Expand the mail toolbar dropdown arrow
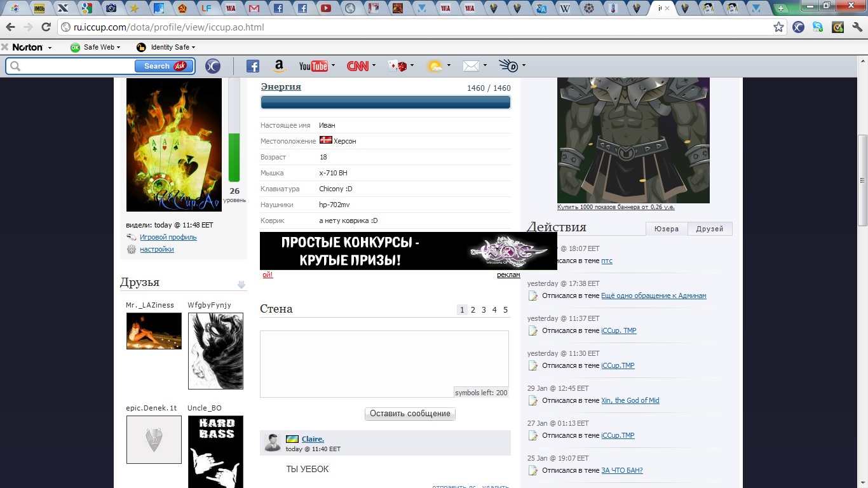868x488 pixels. [485, 65]
